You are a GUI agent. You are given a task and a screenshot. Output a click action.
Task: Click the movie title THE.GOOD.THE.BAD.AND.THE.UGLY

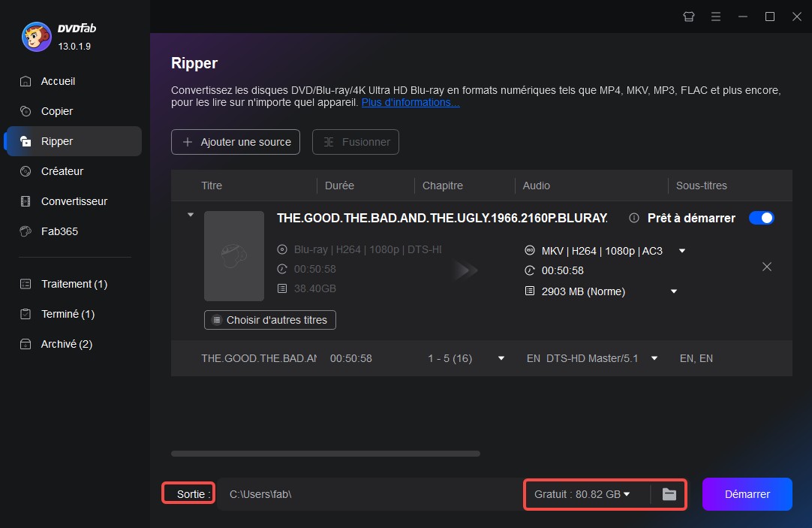pos(442,218)
